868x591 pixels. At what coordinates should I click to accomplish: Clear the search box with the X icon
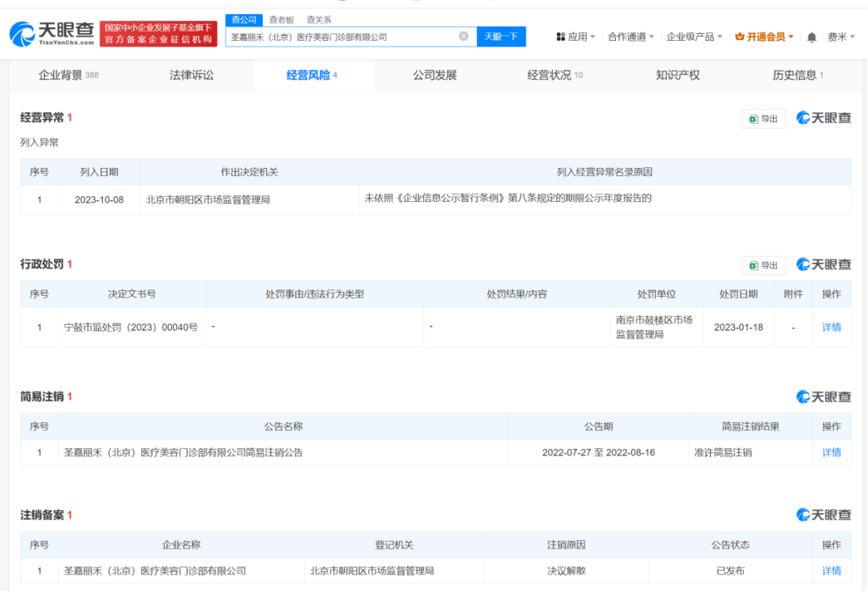click(463, 36)
